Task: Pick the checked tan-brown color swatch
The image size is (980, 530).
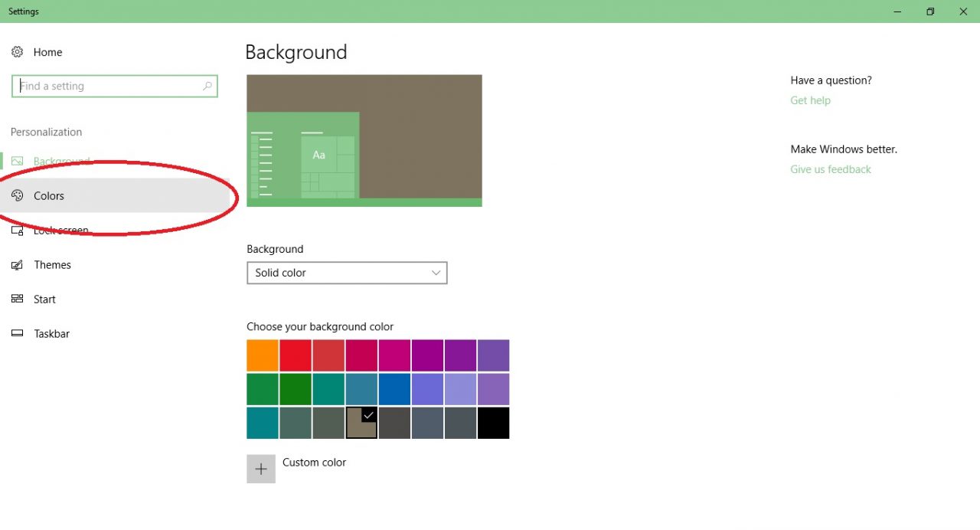Action: click(361, 423)
